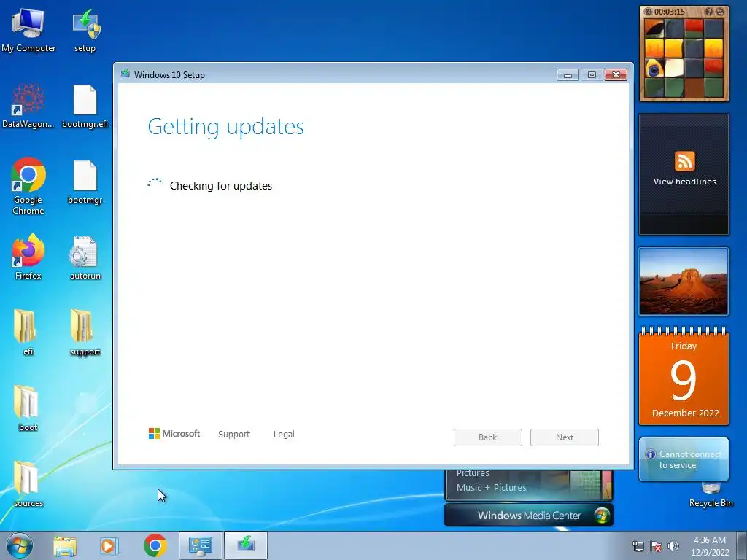747x560 pixels.
Task: Select the Recycle Bin icon
Action: [711, 495]
